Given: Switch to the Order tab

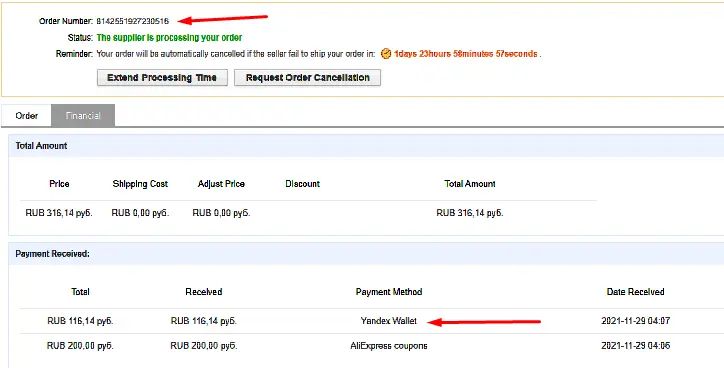Looking at the screenshot, I should pyautogui.click(x=26, y=115).
